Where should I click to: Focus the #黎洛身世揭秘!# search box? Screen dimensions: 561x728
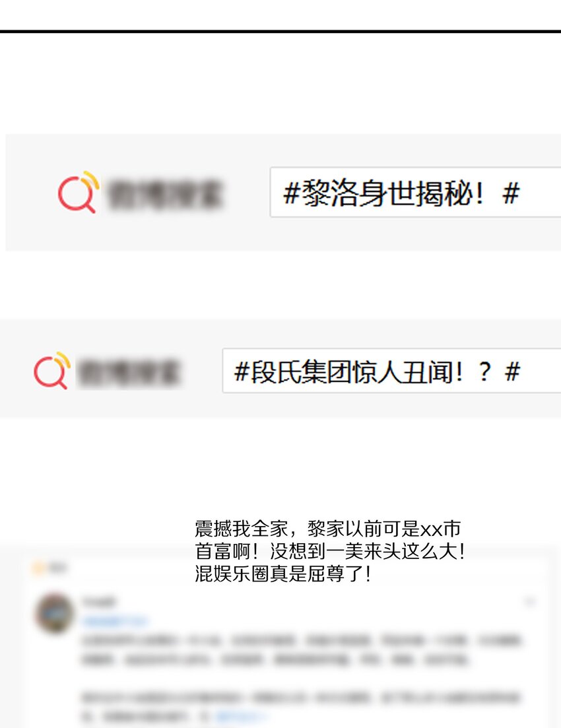click(415, 192)
